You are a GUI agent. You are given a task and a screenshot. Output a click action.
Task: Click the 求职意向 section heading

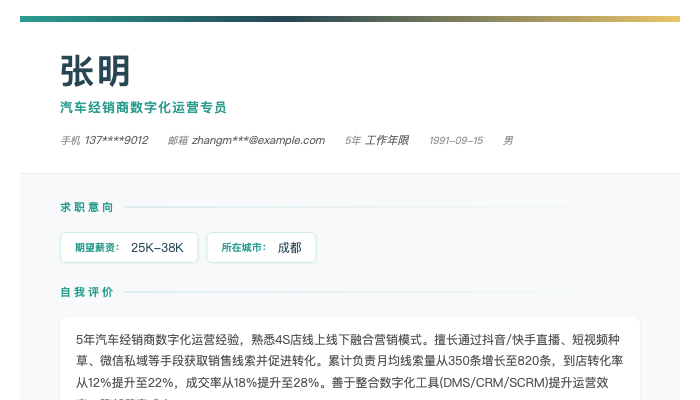(x=87, y=207)
